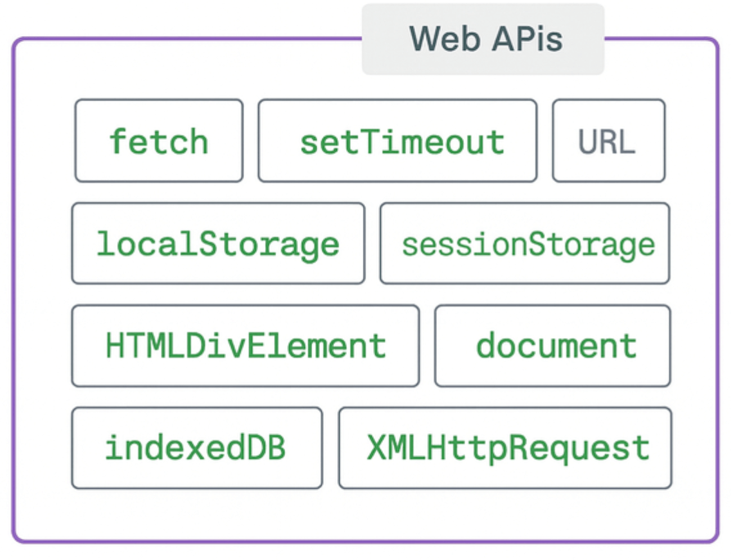This screenshot has height=560, width=731.
Task: Click the gray URL text
Action: [607, 142]
